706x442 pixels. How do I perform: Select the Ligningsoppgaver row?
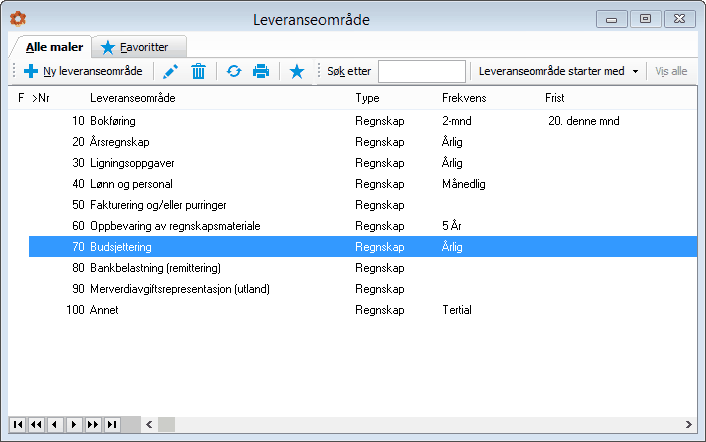tap(363, 163)
